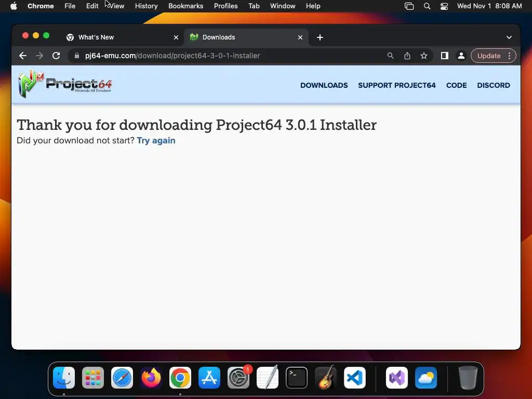Bookmark this page with the star icon
The height and width of the screenshot is (399, 532).
(424, 56)
